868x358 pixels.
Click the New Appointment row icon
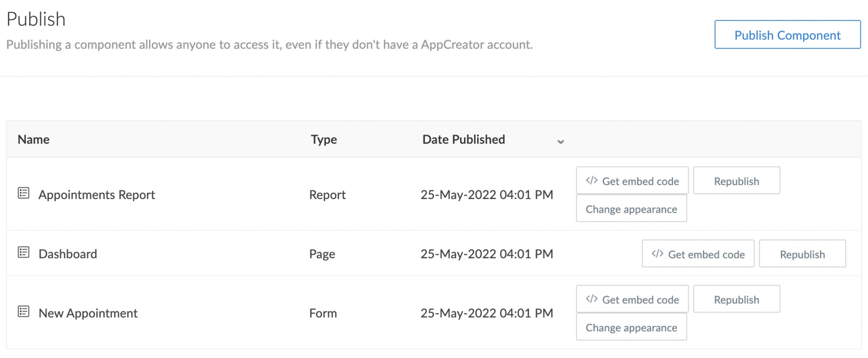[23, 311]
